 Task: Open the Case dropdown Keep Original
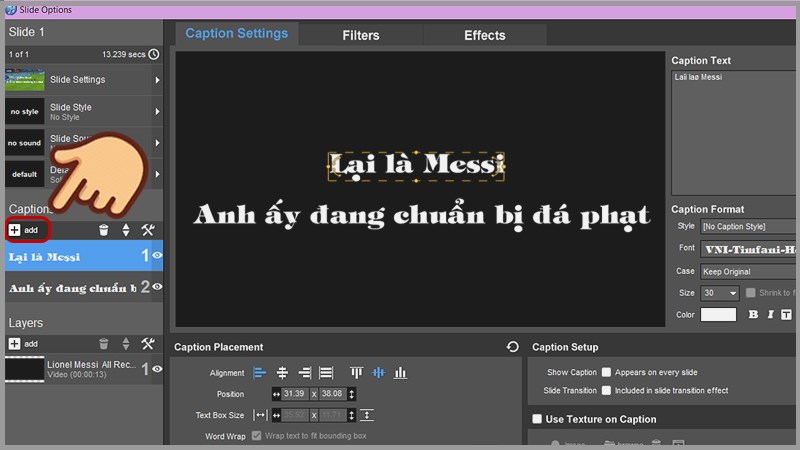point(748,271)
